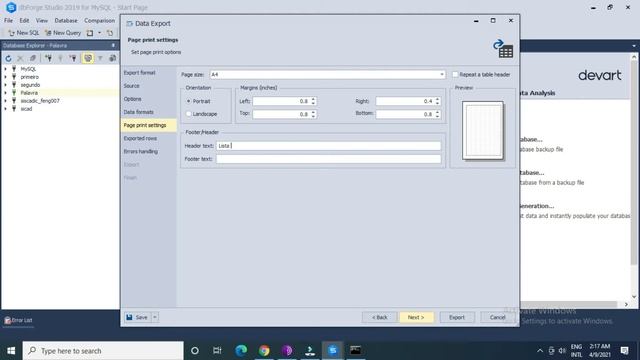Expand the Palavra connection node
This screenshot has height=360, width=640.
click(6, 93)
